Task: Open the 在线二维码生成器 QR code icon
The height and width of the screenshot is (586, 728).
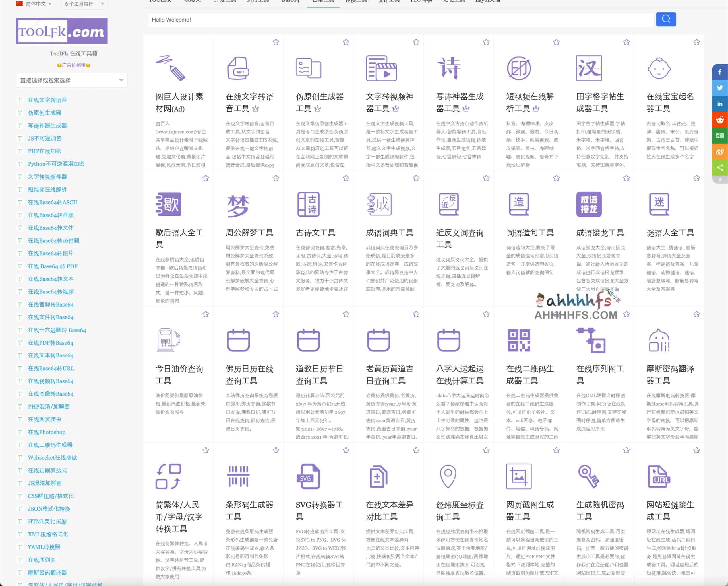Action: pyautogui.click(x=519, y=340)
